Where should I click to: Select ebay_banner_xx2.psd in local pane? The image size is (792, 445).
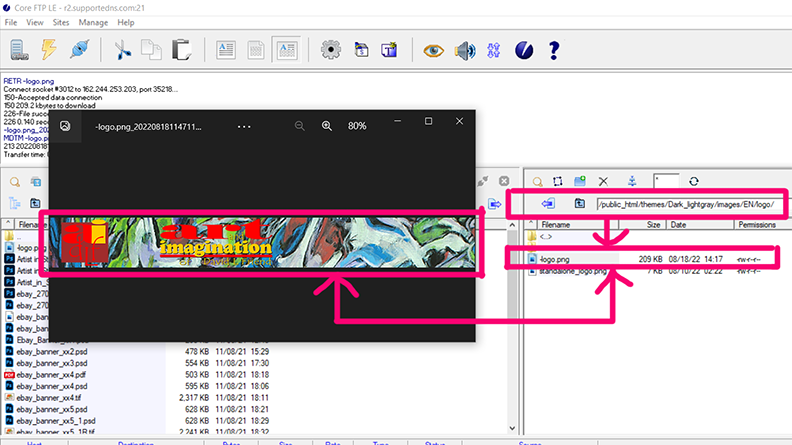coord(52,352)
